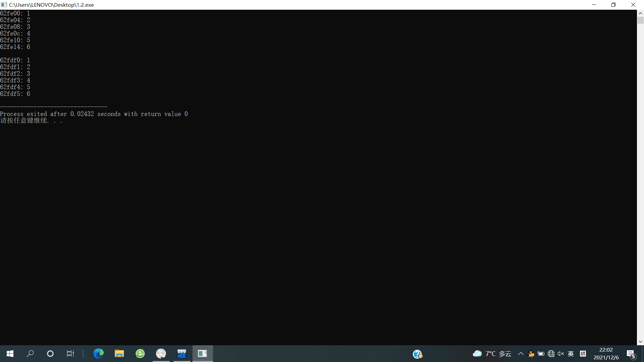
Task: Open weather widget showing 7°C
Action: (x=492, y=354)
